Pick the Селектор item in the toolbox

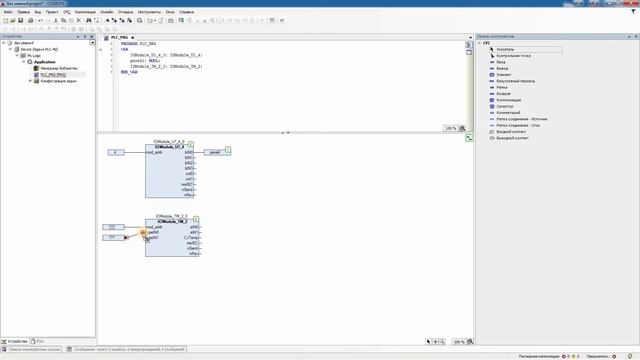(504, 106)
